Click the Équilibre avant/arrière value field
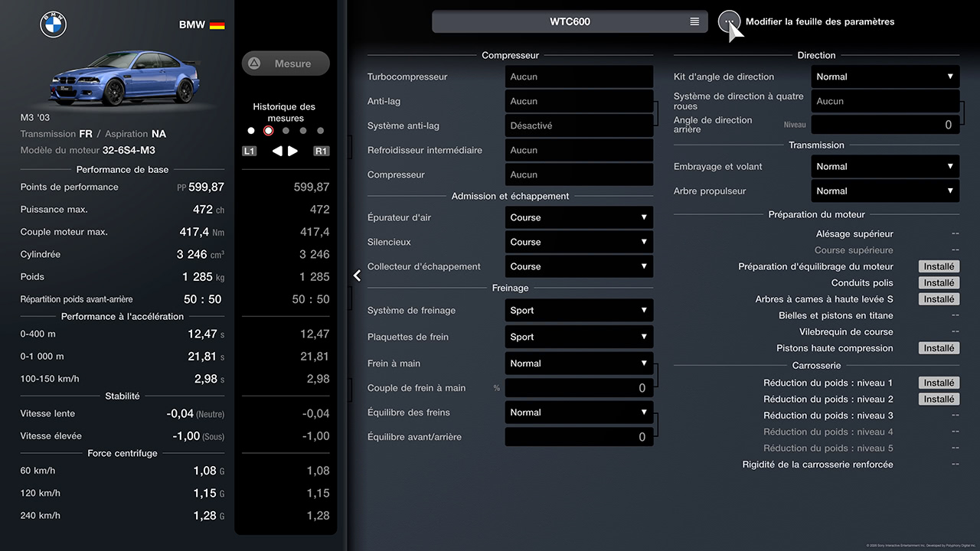The height and width of the screenshot is (551, 980). pos(579,437)
